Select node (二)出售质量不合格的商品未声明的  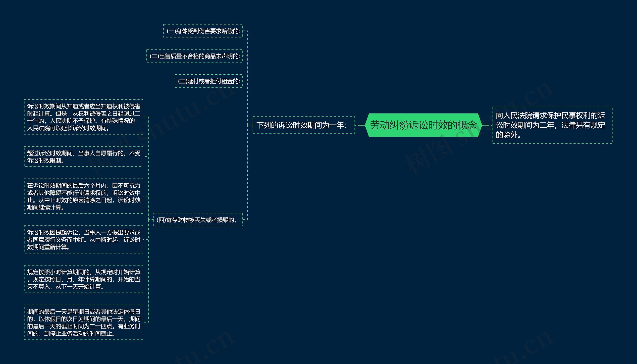click(x=195, y=56)
